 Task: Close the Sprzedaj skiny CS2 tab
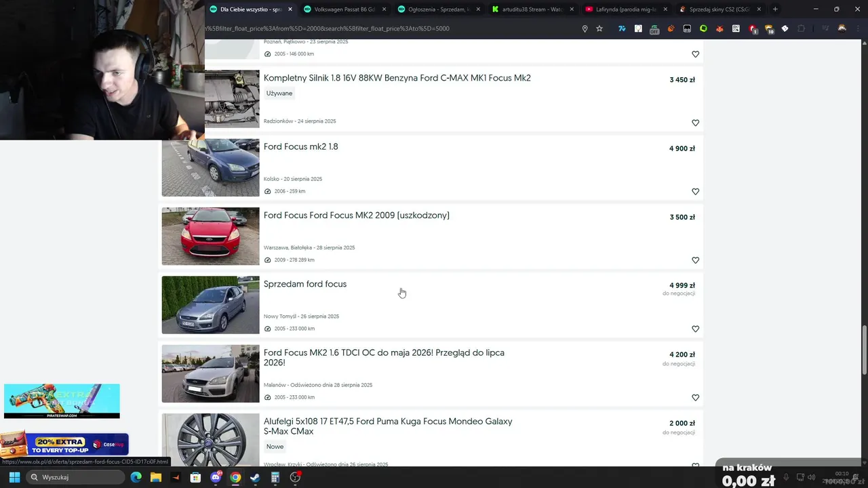click(759, 9)
